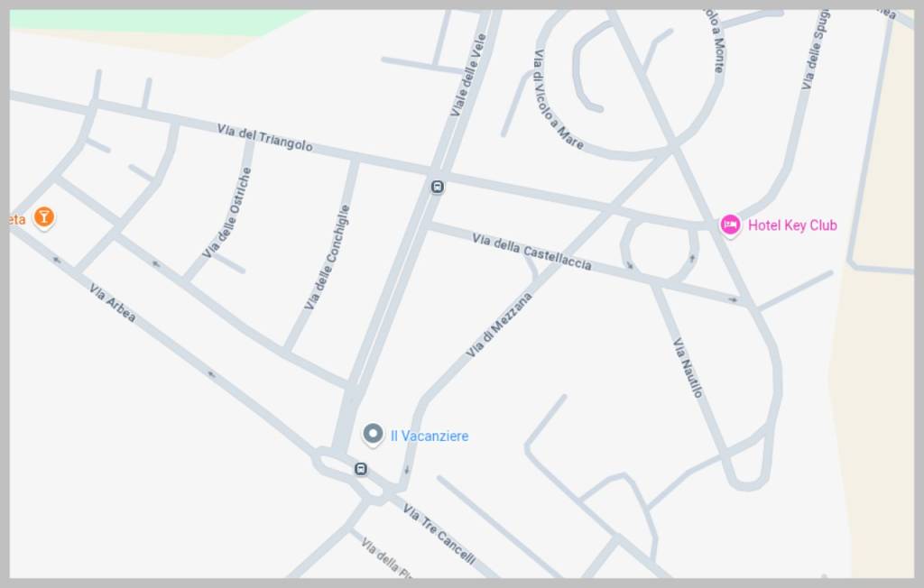
Task: Click the Via del Triangolo street label
Action: [264, 137]
